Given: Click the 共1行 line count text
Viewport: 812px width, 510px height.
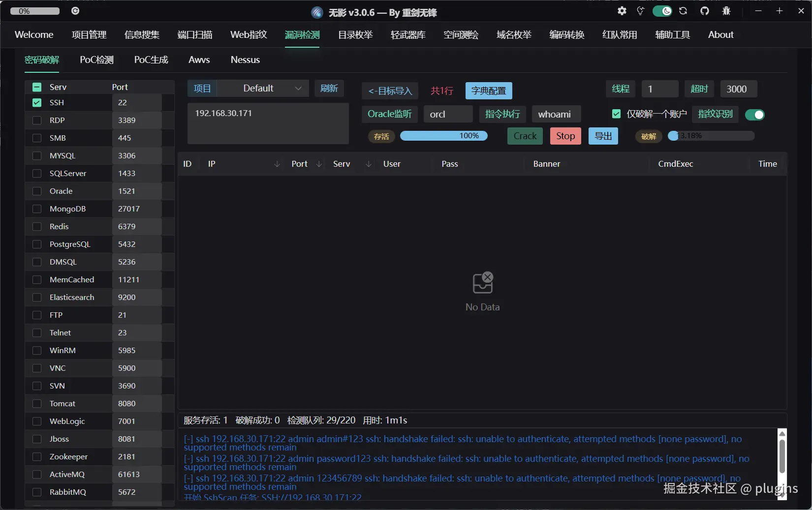Looking at the screenshot, I should tap(442, 91).
